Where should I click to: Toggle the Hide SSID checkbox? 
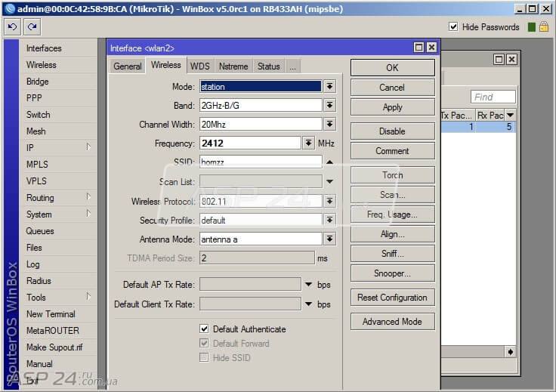(204, 357)
